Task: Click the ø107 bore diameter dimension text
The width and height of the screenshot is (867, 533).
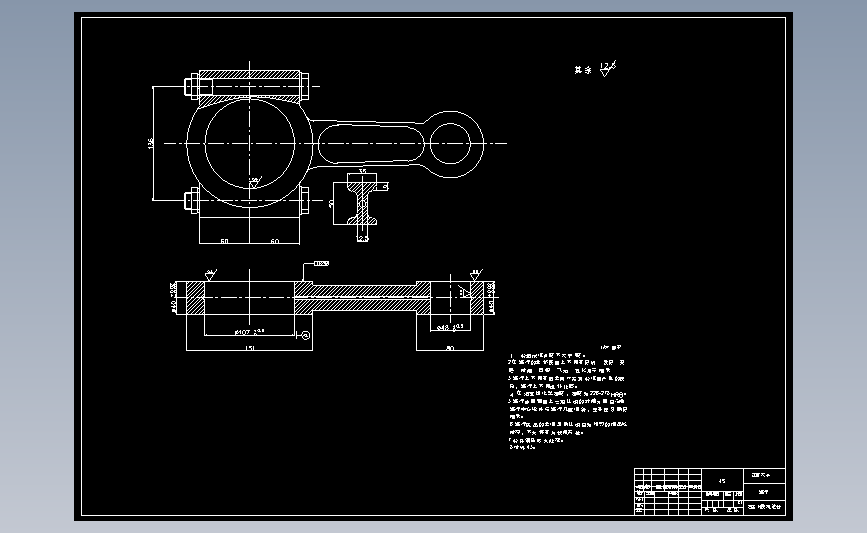Action: [249, 332]
